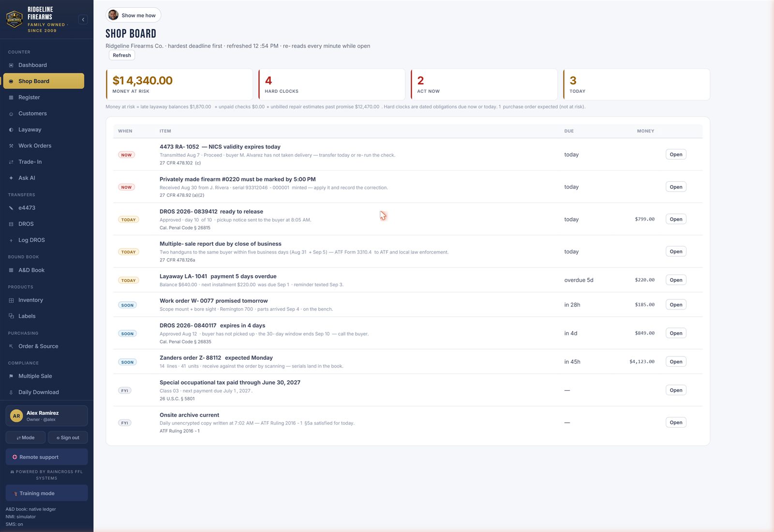Screen dimensions: 774x532
Task: Click the Show me how button
Action: coord(134,15)
